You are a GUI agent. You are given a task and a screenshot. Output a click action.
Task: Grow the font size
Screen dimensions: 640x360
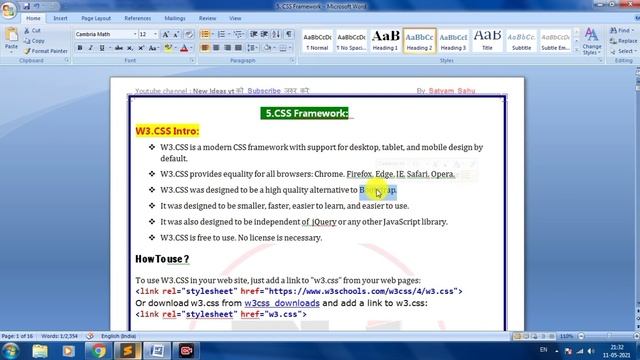[166, 34]
